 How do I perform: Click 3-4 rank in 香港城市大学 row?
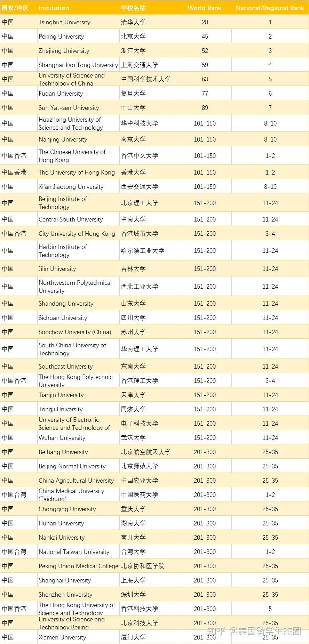pos(270,234)
